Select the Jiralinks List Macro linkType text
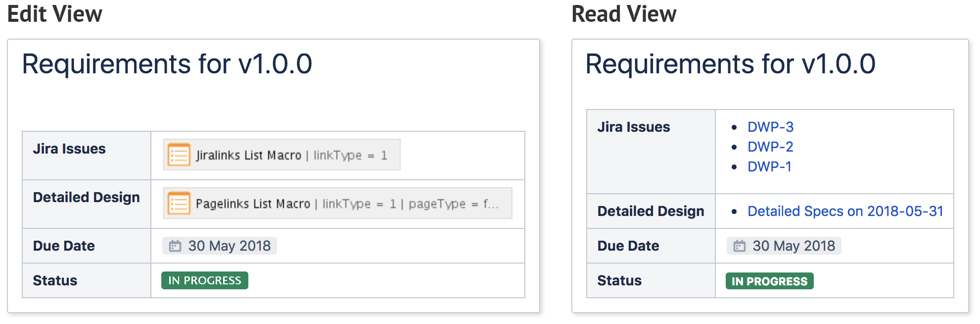980x324 pixels. (350, 156)
